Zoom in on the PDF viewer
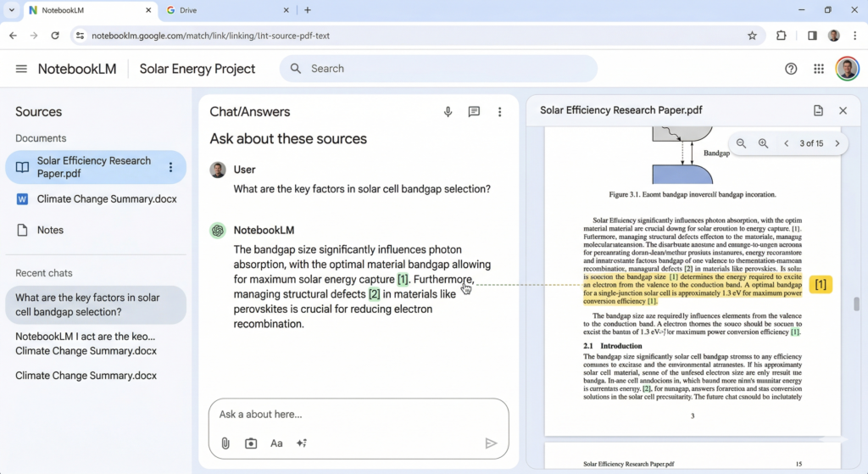The image size is (868, 474). click(764, 143)
